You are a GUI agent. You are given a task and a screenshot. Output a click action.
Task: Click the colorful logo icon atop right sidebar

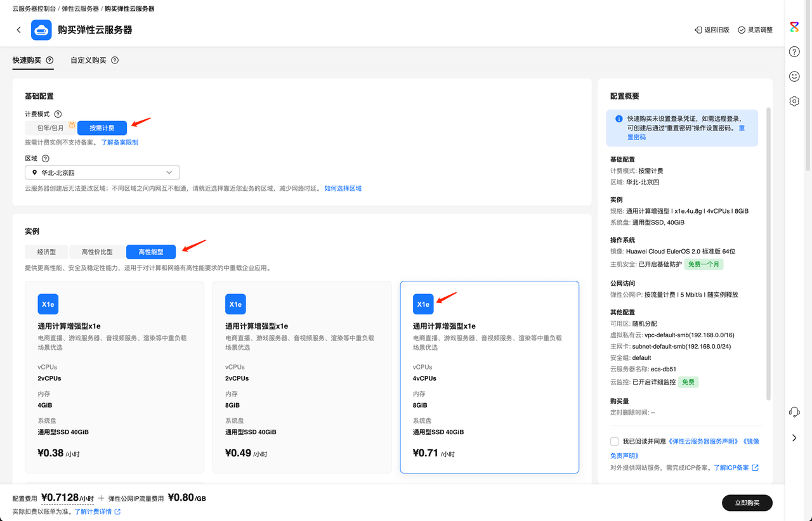pyautogui.click(x=794, y=27)
